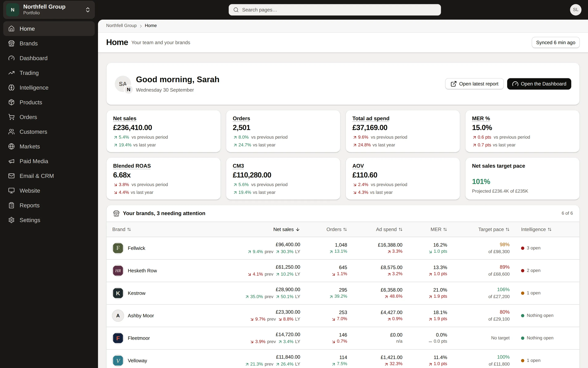
Task: Click the Orders cart icon in sidebar
Action: tap(11, 117)
